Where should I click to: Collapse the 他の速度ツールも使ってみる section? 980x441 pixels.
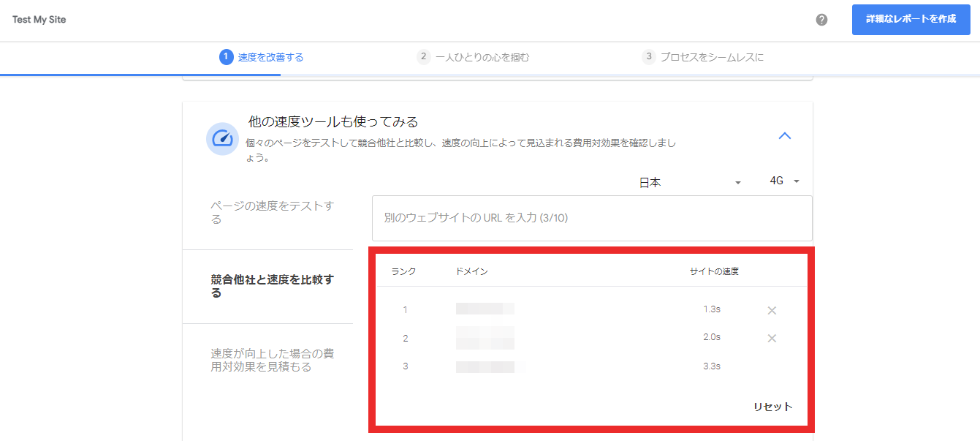pyautogui.click(x=785, y=136)
